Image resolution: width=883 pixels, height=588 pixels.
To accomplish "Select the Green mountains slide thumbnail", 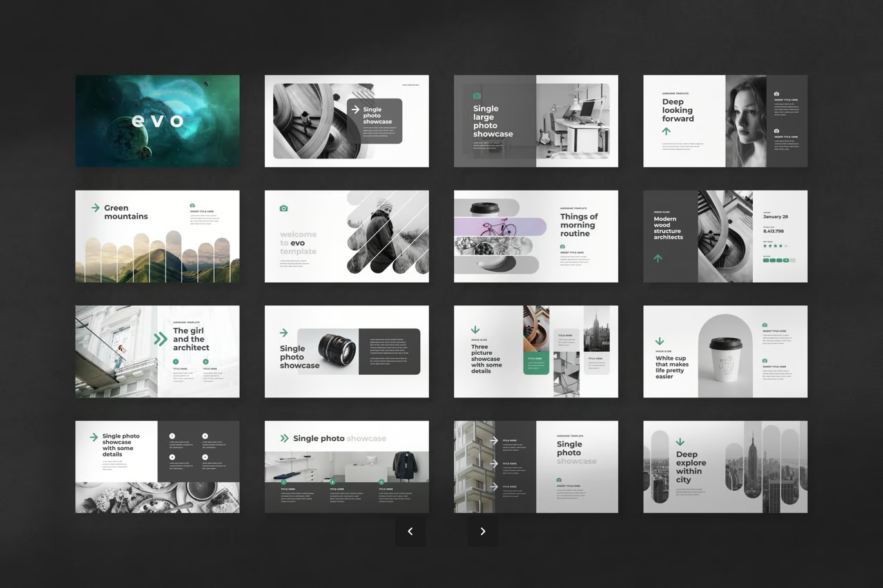I will click(157, 236).
